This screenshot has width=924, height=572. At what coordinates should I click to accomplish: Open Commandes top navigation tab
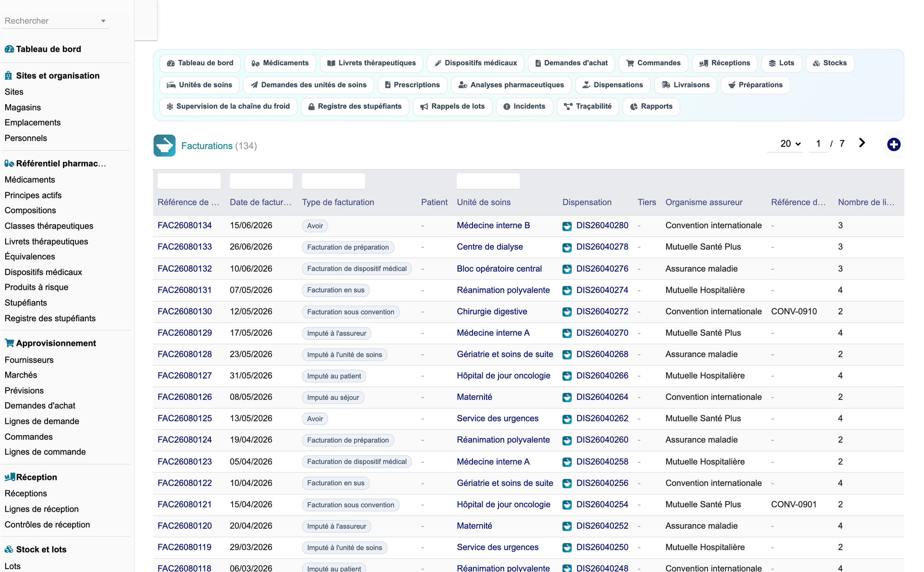point(653,63)
